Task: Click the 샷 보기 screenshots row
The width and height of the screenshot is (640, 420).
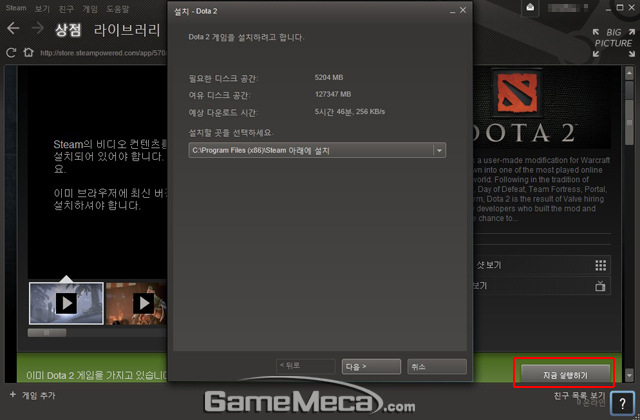Action: point(542,265)
